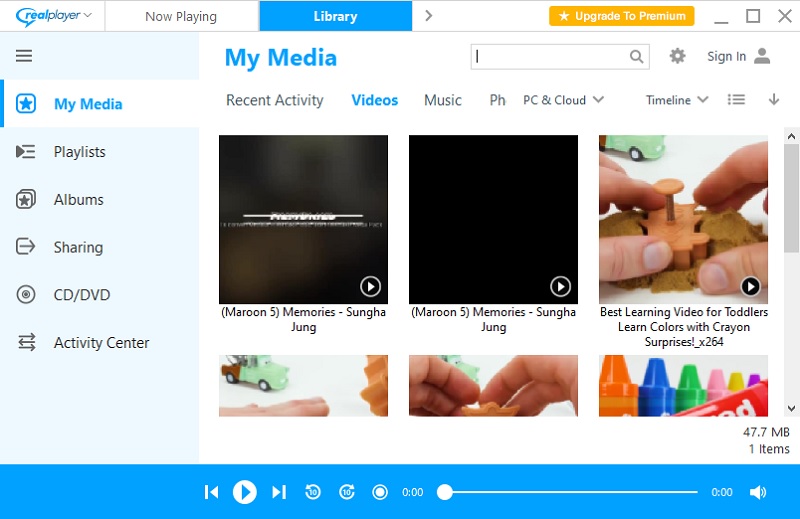The image size is (800, 519).
Task: Show more tabs with the right chevron
Action: tap(429, 16)
